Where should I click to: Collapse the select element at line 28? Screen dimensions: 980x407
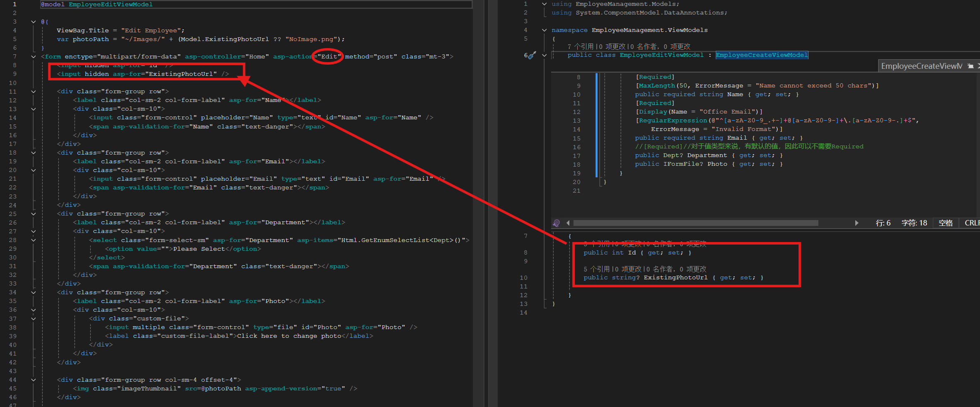(34, 240)
